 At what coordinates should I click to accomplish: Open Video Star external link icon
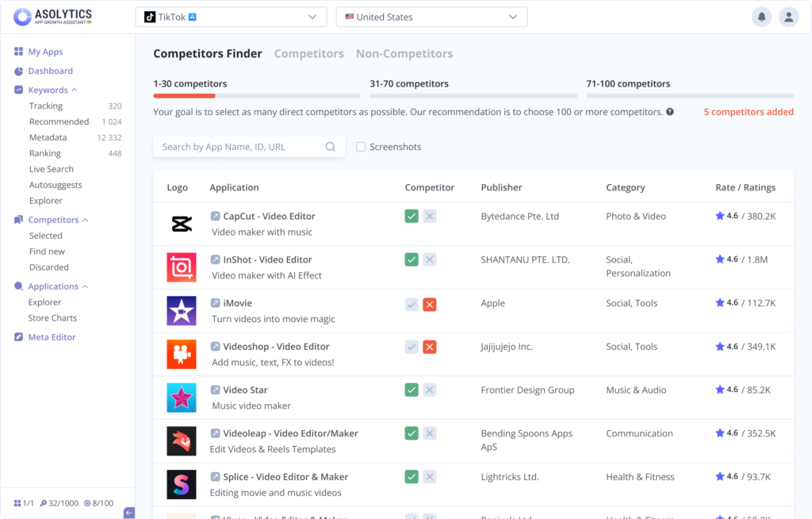(215, 390)
